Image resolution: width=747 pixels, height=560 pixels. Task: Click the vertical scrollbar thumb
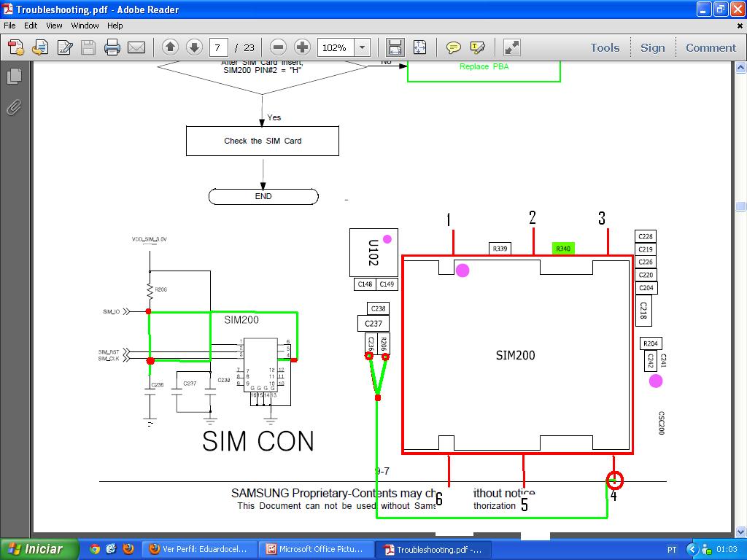tap(741, 206)
